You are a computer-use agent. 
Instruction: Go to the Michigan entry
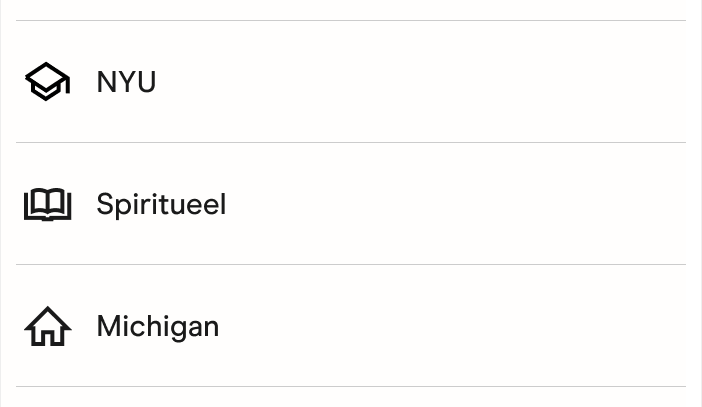(x=350, y=326)
